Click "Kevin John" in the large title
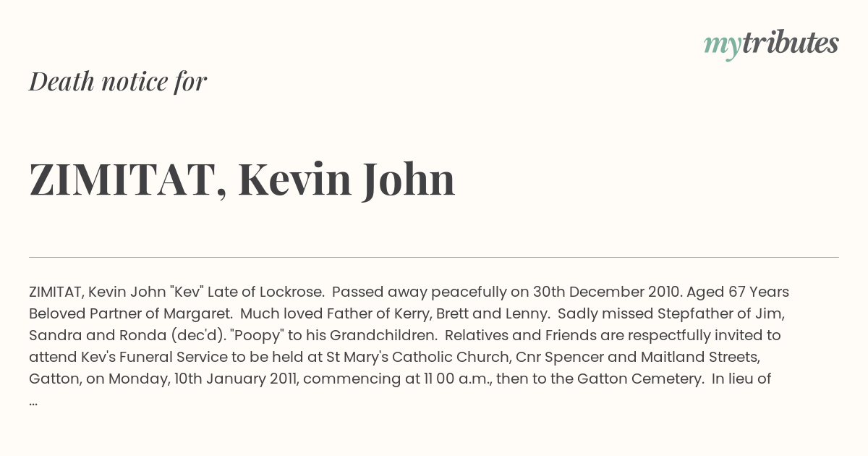The image size is (868, 456). pyautogui.click(x=346, y=180)
